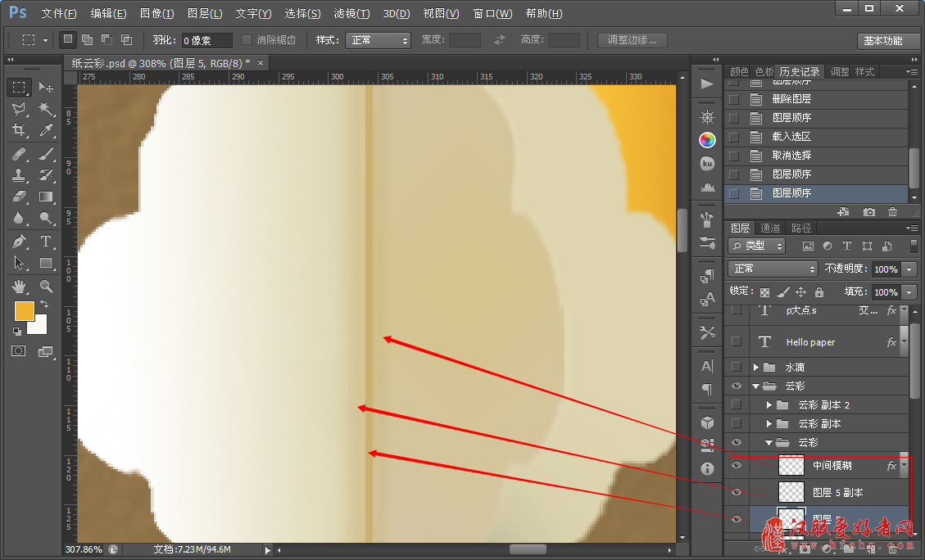Open the 图层(L) menu
The width and height of the screenshot is (925, 560).
coord(205,13)
